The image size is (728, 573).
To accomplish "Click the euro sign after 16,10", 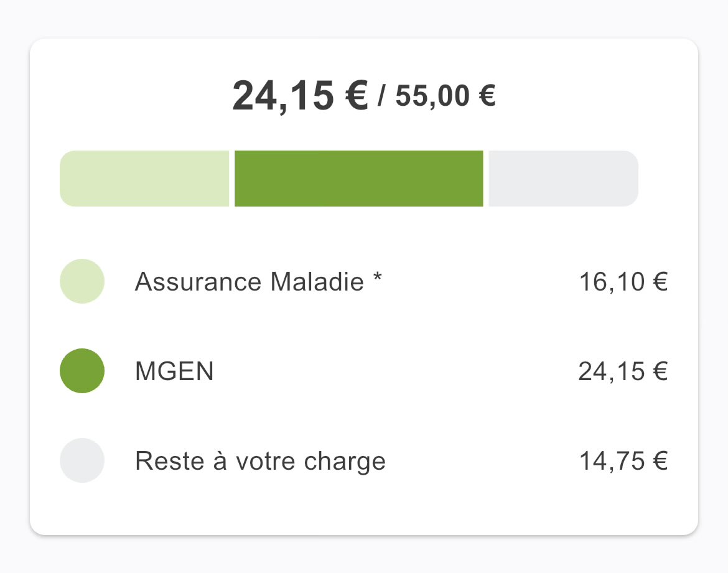I will (x=660, y=282).
